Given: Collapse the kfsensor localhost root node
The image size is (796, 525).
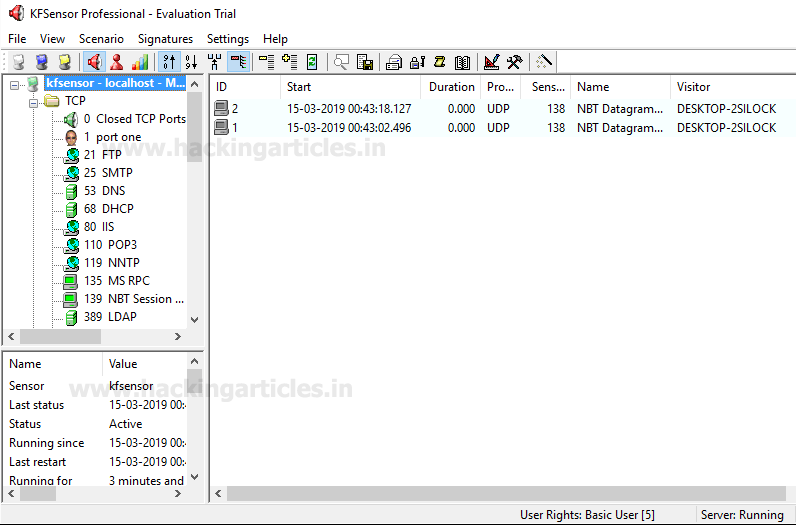Looking at the screenshot, I should pyautogui.click(x=14, y=84).
